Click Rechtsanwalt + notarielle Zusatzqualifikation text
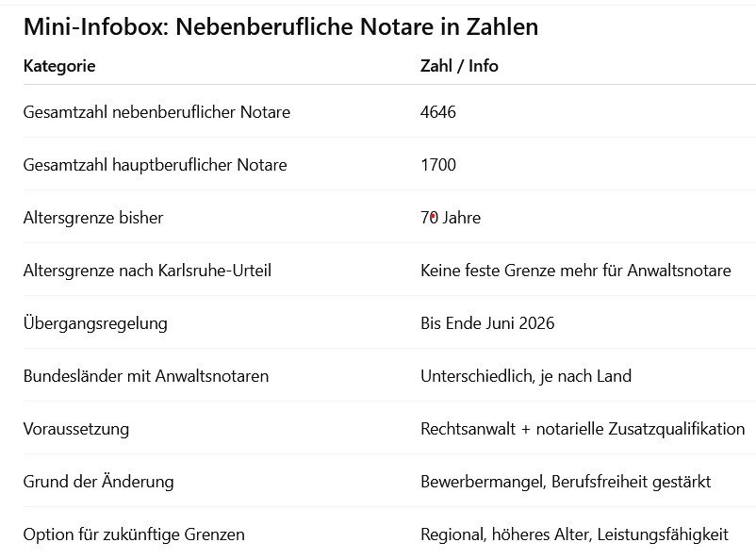Image resolution: width=756 pixels, height=559 pixels. pyautogui.click(x=583, y=429)
